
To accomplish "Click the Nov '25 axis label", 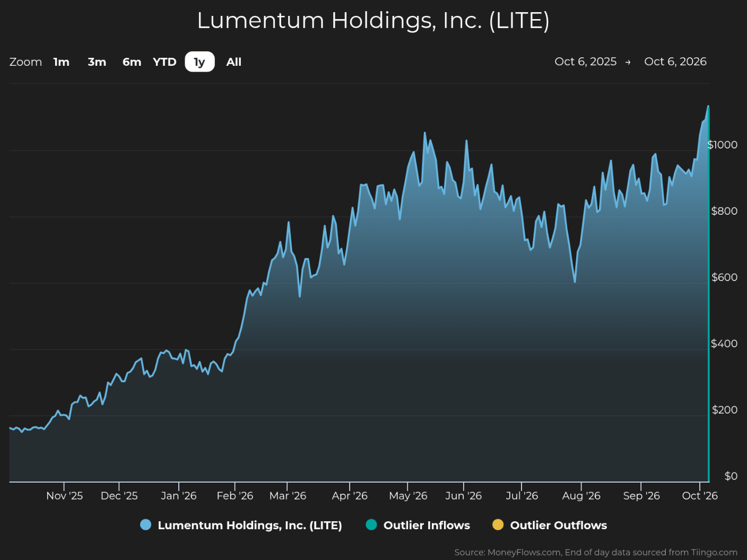I will 65,496.
